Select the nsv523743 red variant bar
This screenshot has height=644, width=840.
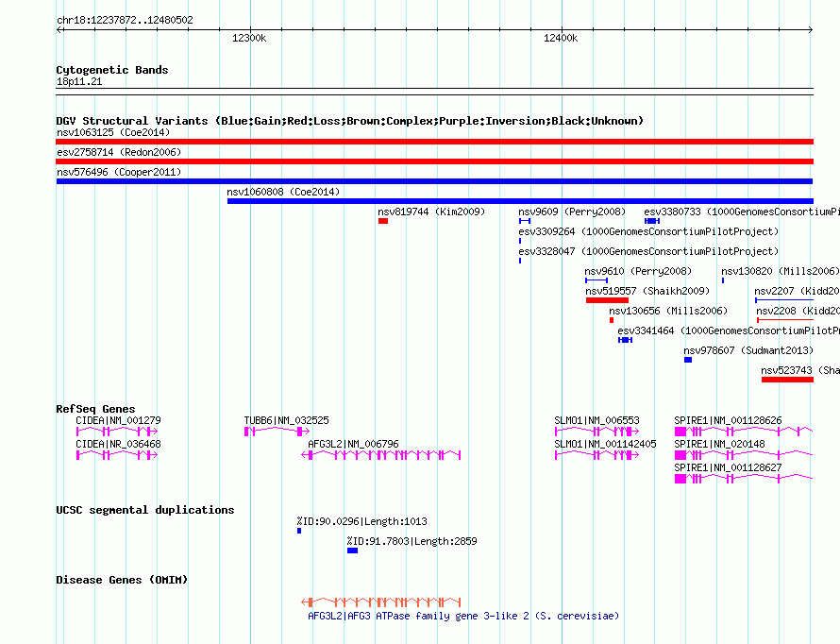[787, 380]
